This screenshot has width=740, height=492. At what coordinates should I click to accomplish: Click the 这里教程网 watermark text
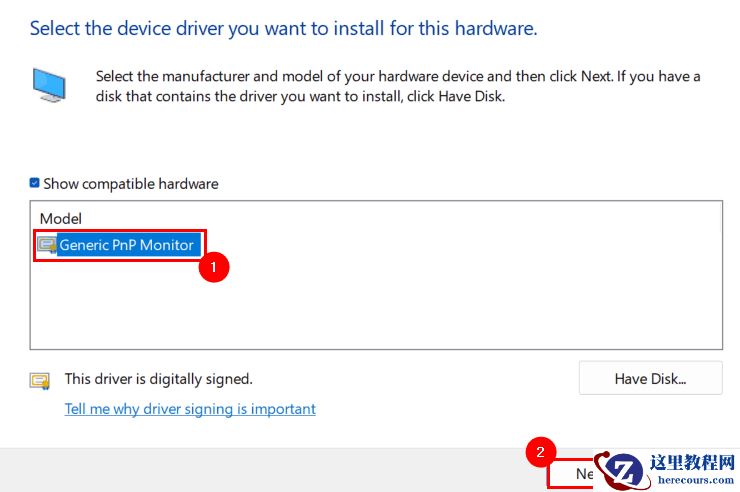point(692,462)
